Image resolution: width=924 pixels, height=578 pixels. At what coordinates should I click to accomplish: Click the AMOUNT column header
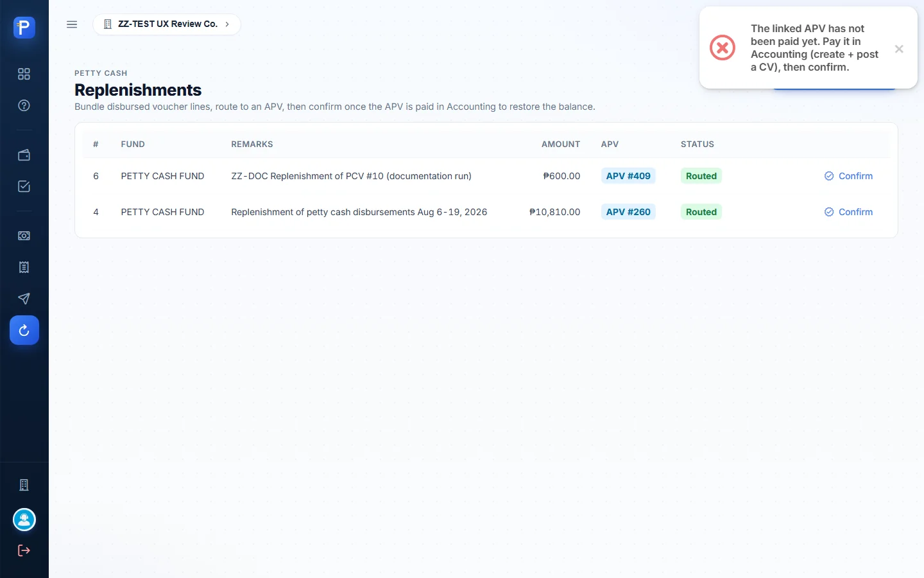[x=561, y=144]
